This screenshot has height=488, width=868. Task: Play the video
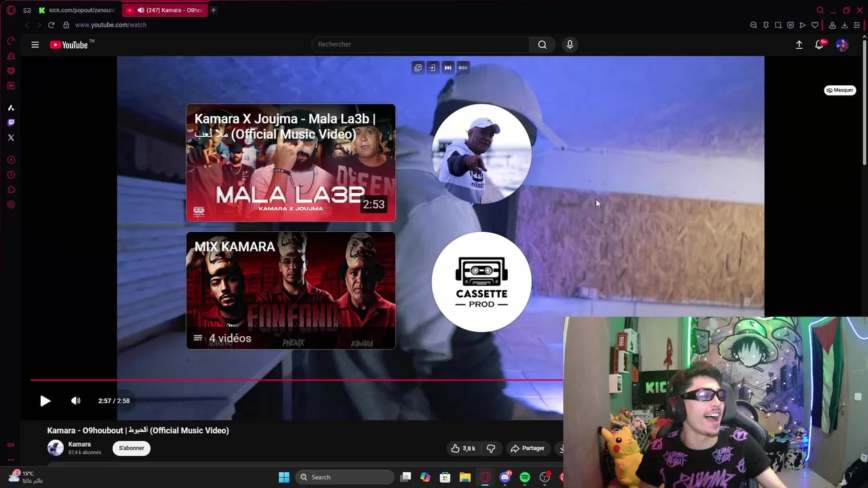point(45,401)
